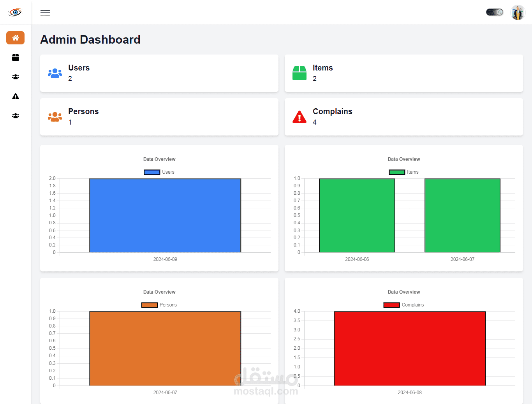Toggle the Items legend in the chart
Viewport: 532px width, 405px height.
point(404,172)
